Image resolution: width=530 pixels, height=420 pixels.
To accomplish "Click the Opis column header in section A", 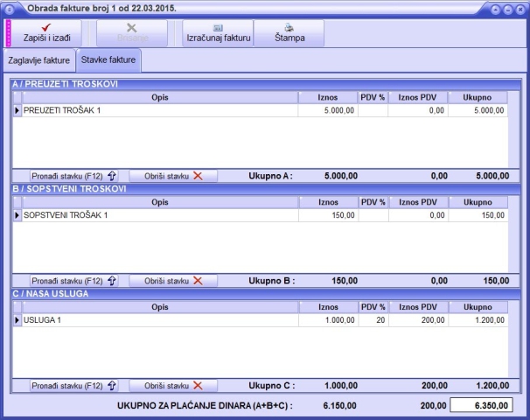I will tap(159, 98).
